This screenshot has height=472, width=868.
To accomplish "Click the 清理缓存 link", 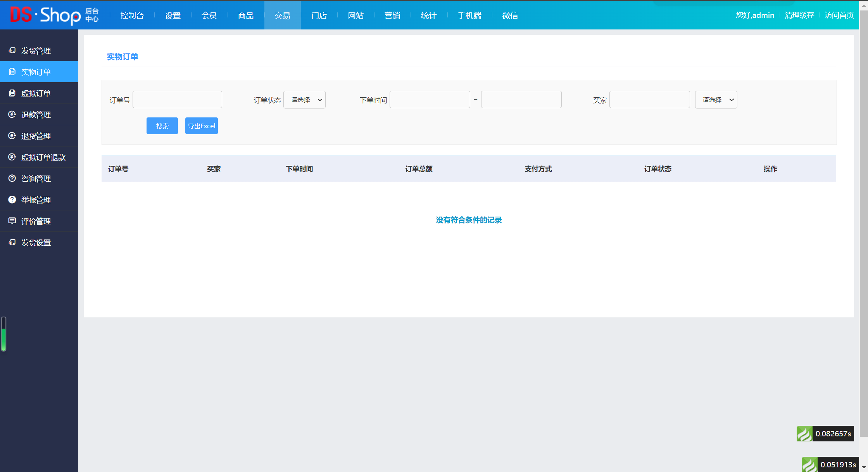I will click(x=799, y=16).
